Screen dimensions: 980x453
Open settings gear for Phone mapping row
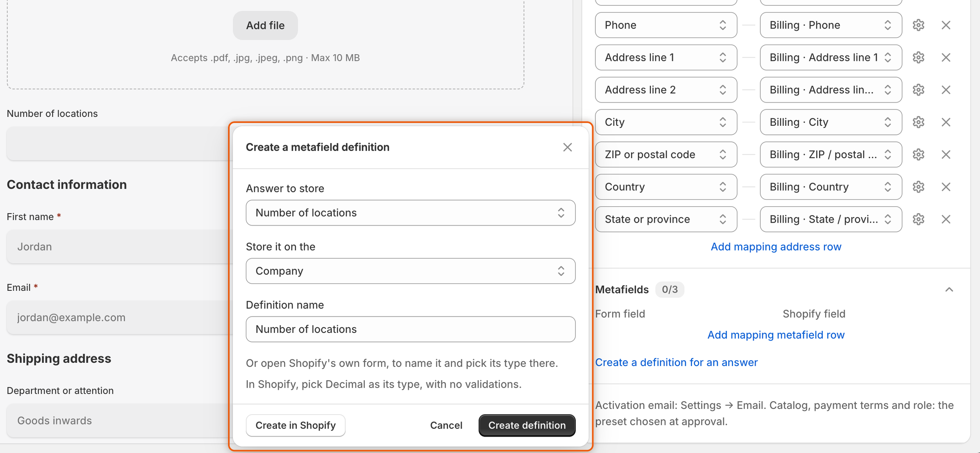pos(918,25)
